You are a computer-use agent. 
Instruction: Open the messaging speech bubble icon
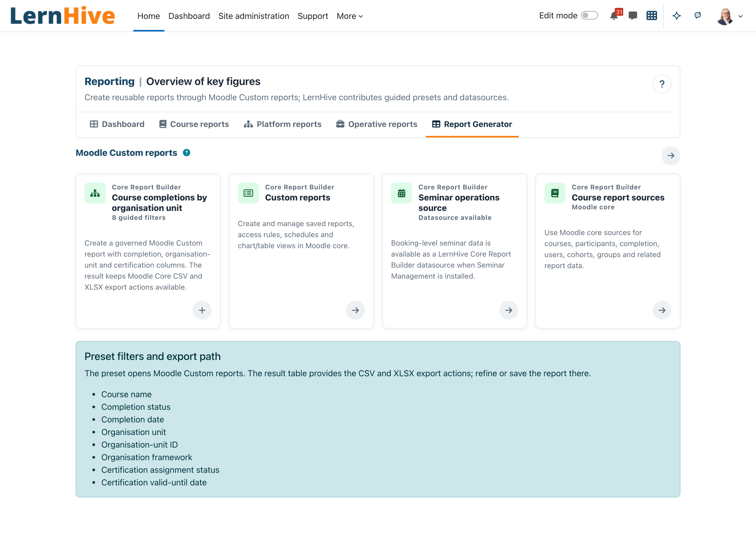633,15
